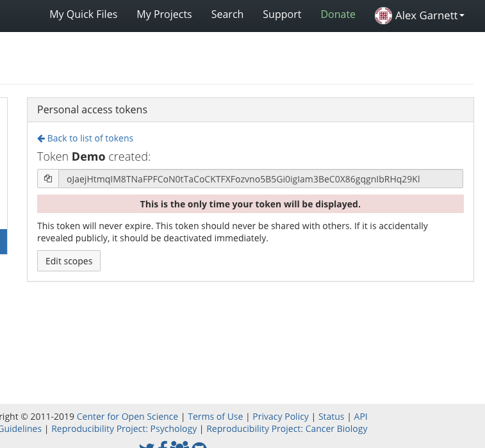Click the back arrow icon beside tokens link
This screenshot has height=448, width=485.
tap(41, 138)
